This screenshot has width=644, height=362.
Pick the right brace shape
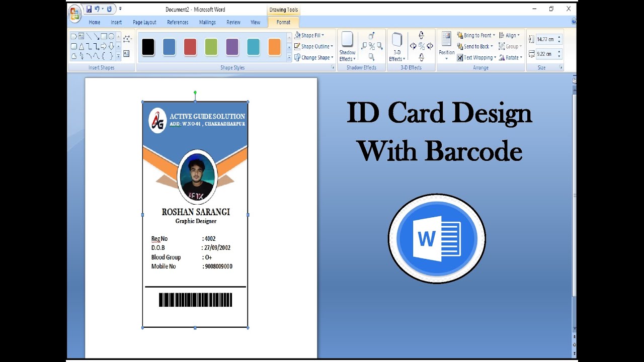[111, 56]
